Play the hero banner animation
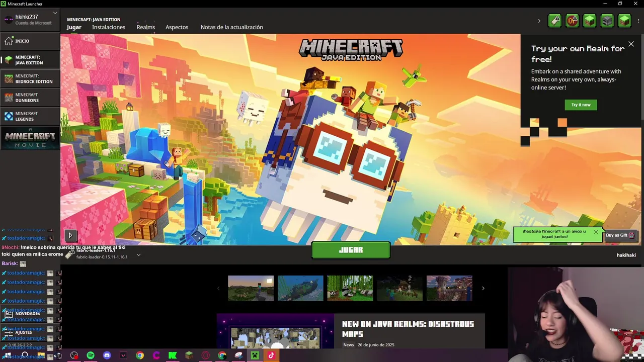This screenshot has height=362, width=644. pyautogui.click(x=70, y=235)
